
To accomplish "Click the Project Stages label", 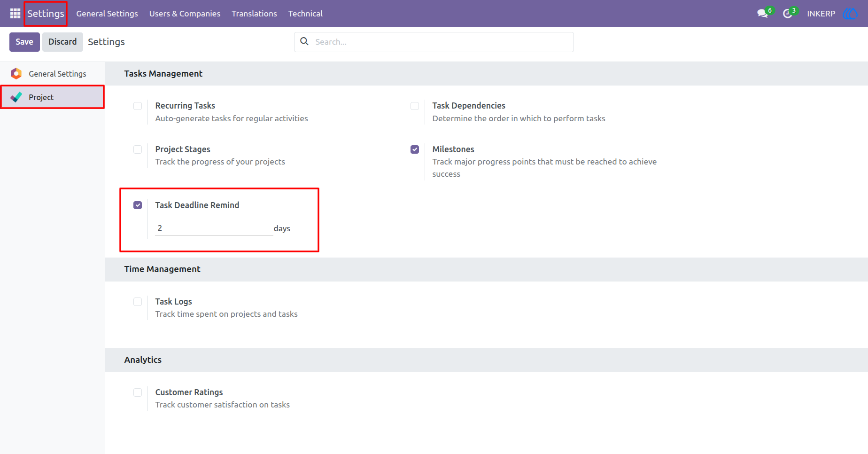I will point(183,149).
